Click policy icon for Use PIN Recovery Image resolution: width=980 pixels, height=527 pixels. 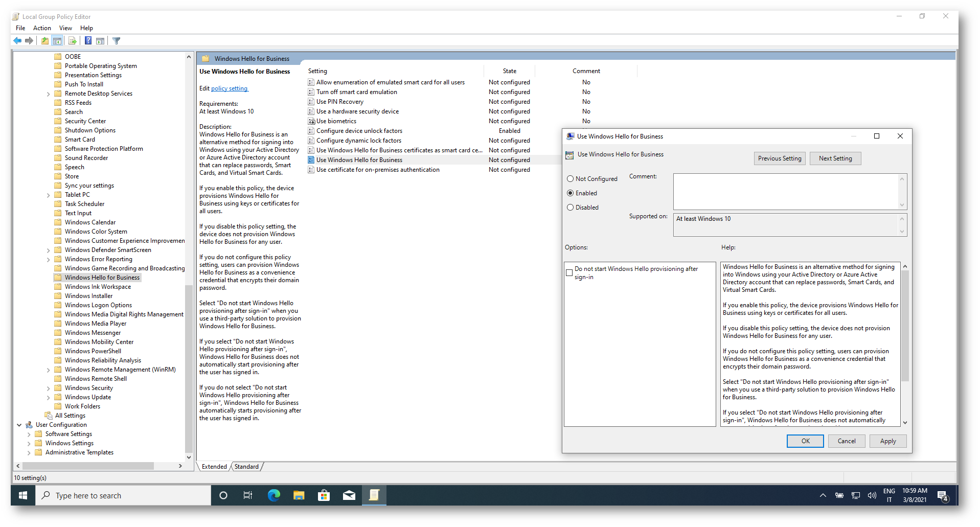tap(311, 102)
